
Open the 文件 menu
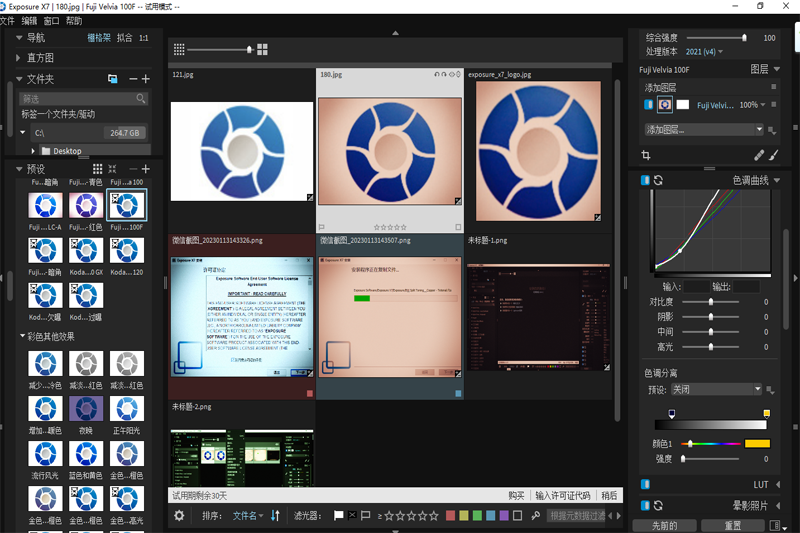click(x=8, y=21)
